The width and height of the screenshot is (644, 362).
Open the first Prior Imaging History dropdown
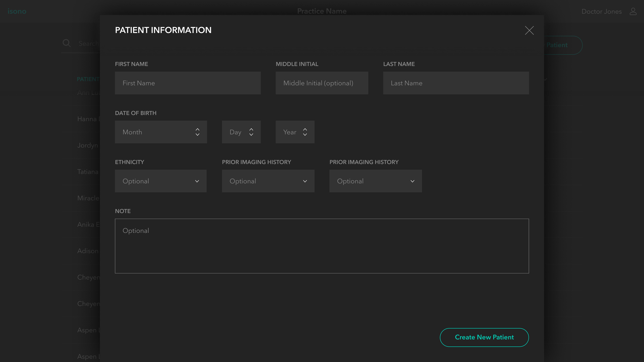(268, 181)
